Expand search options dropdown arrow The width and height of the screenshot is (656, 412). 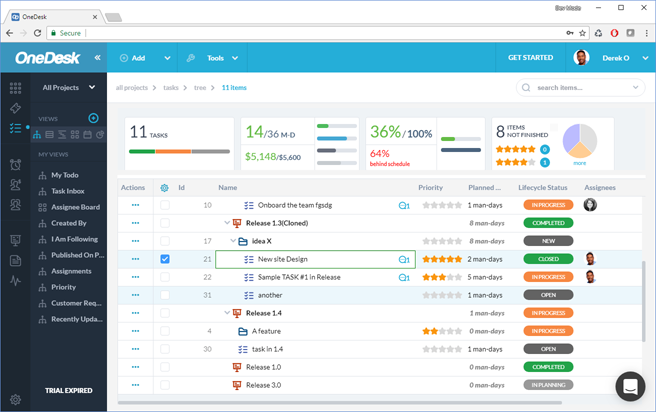[636, 87]
